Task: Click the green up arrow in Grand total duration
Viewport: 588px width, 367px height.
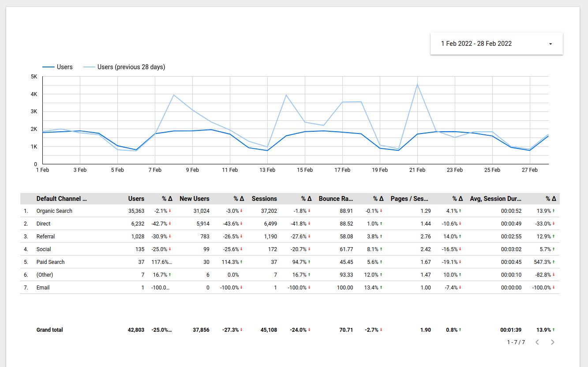Action: tap(554, 330)
